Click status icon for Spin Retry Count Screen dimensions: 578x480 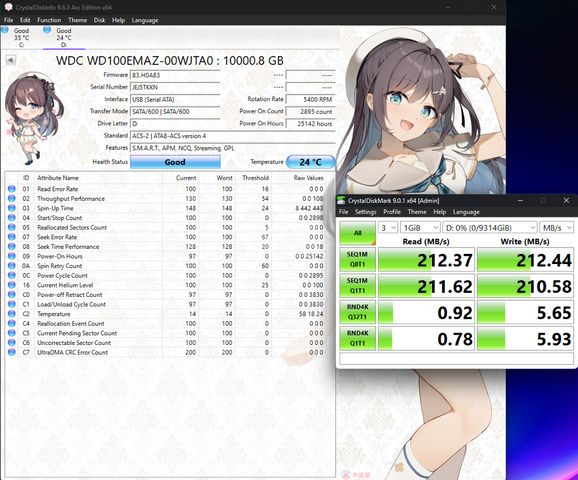coord(11,265)
